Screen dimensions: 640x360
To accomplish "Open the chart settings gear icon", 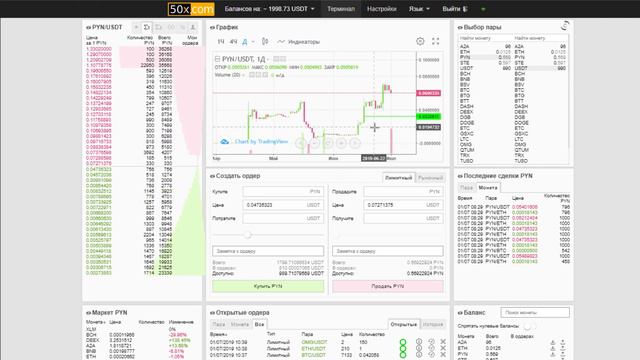I will tap(420, 41).
